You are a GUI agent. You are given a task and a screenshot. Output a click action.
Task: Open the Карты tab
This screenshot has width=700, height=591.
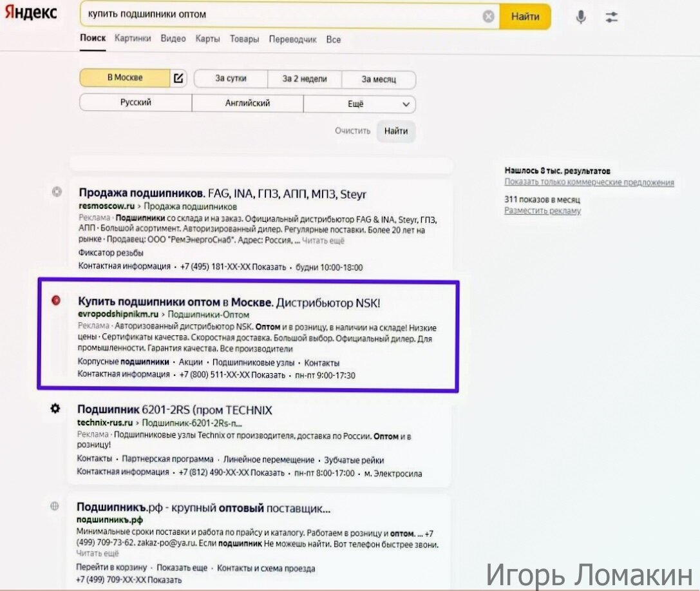(207, 39)
